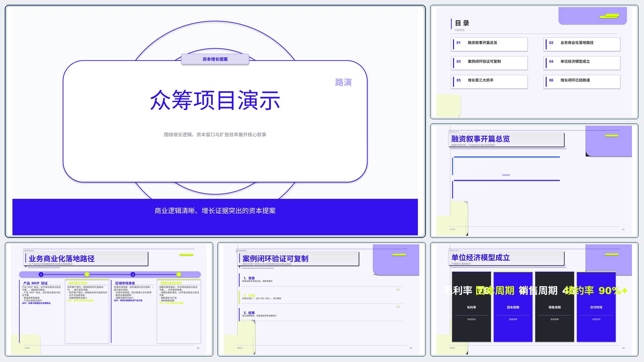
Task: Click the 路演 label on the cover slide
Action: (343, 82)
